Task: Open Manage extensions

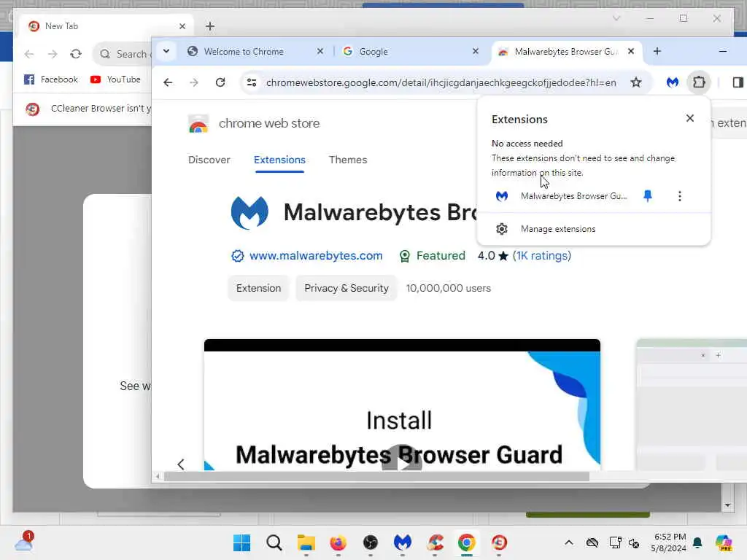Action: [594, 229]
